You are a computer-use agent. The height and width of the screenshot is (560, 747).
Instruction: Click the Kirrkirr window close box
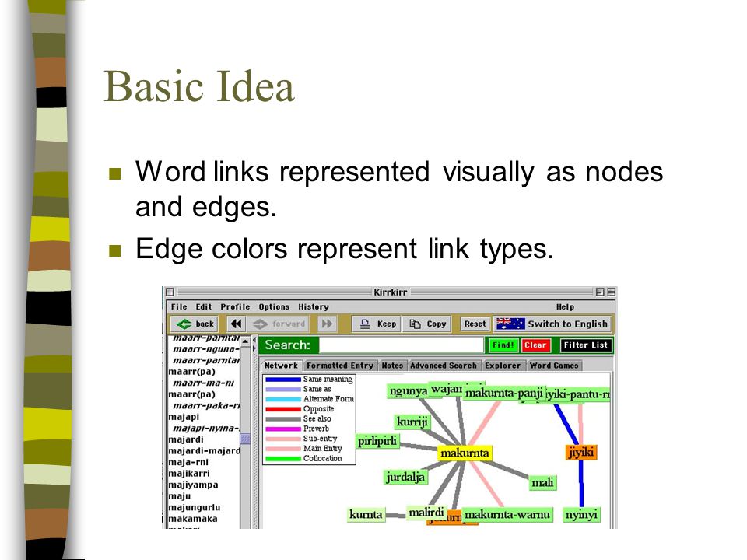[x=170, y=292]
